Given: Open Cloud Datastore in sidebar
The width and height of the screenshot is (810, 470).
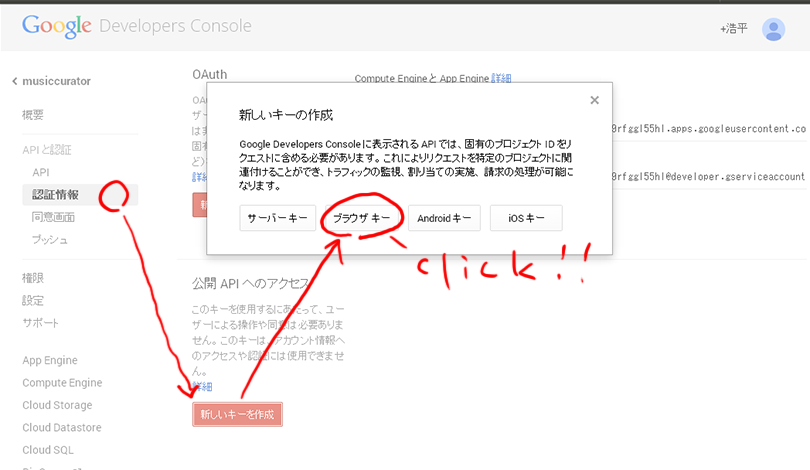Looking at the screenshot, I should 62,428.
